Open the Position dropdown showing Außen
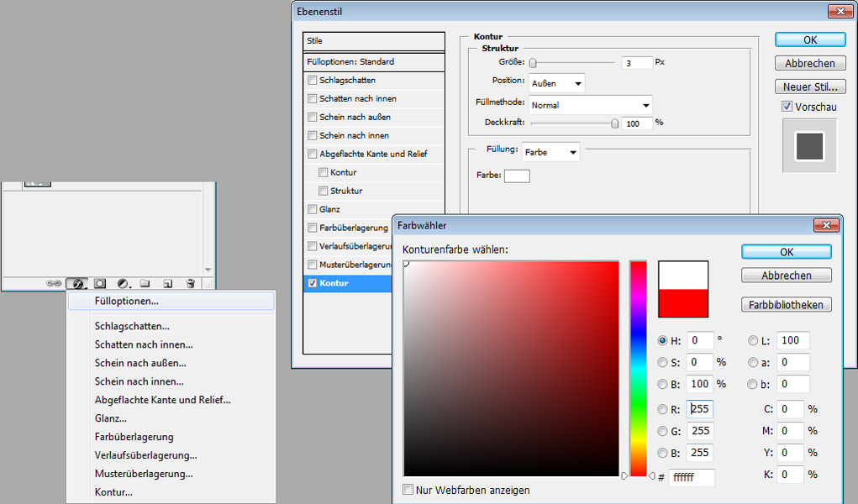This screenshot has height=504, width=858. click(556, 83)
